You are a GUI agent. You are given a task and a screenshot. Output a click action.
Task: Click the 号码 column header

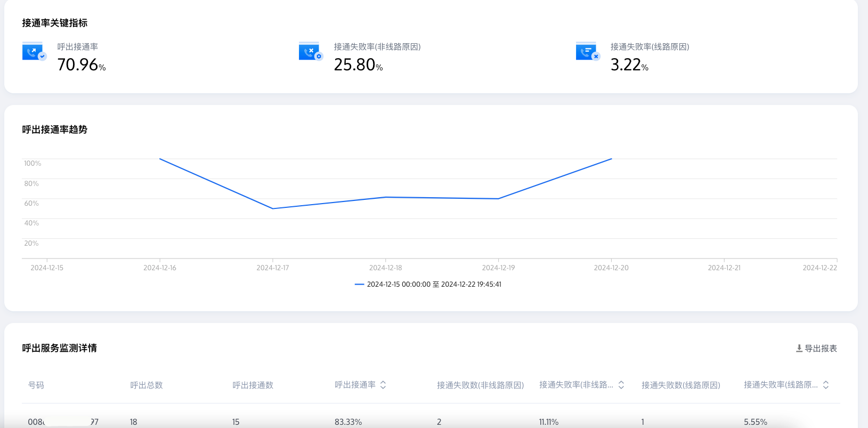pos(36,385)
